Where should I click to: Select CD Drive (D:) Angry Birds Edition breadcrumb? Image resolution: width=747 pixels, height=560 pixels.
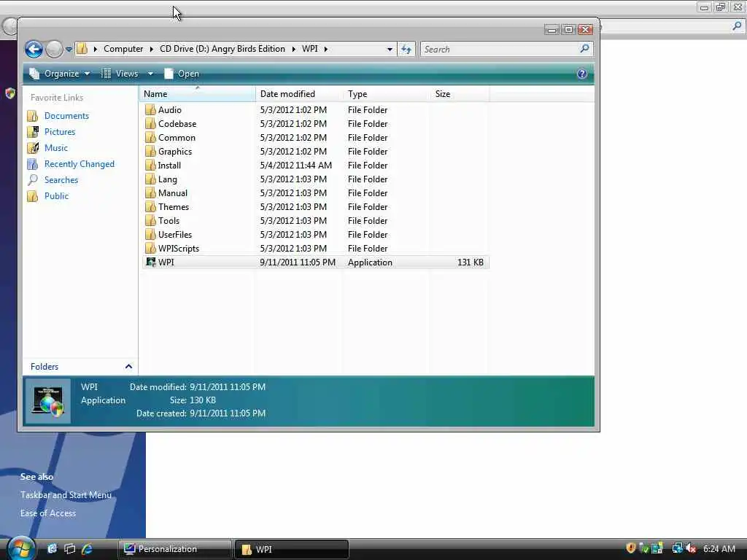tap(222, 49)
